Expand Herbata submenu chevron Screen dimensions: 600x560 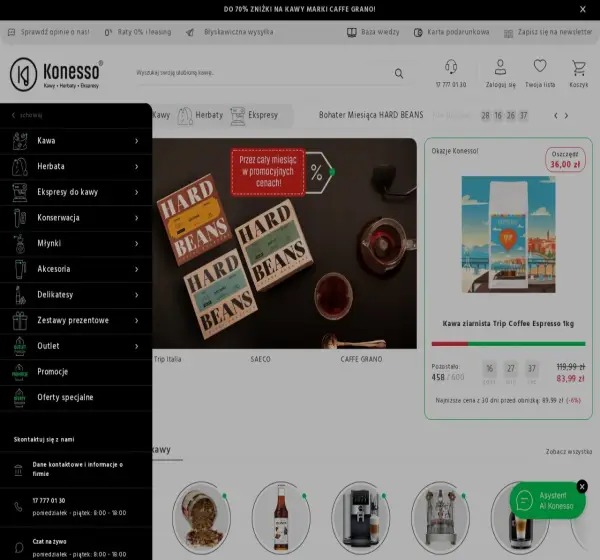click(x=137, y=167)
